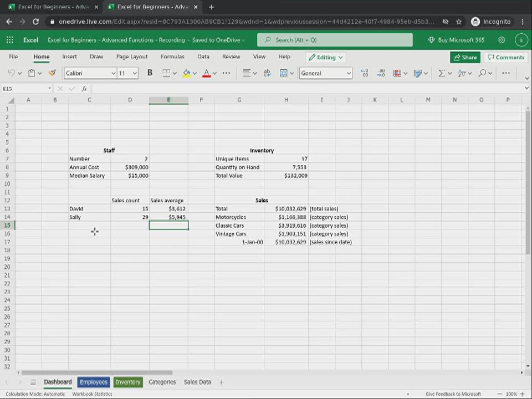Activate the Format Painter brush
This screenshot has width=532, height=399.
coord(52,73)
